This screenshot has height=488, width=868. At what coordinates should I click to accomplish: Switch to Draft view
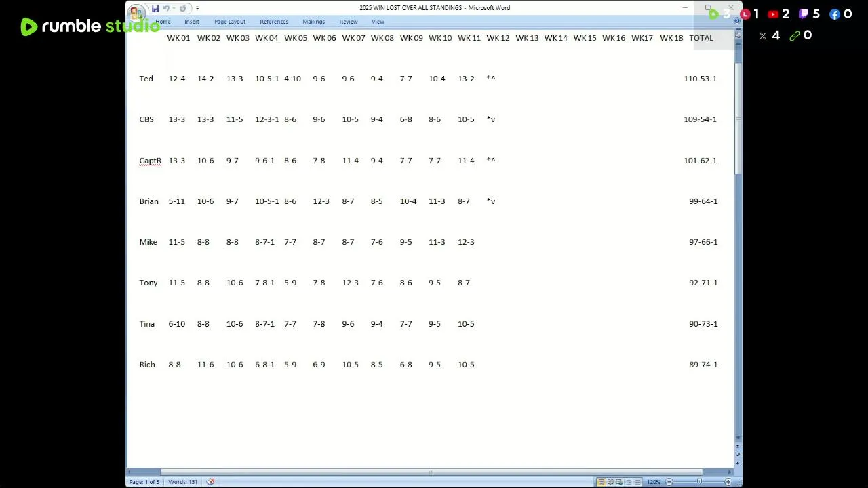click(x=637, y=482)
